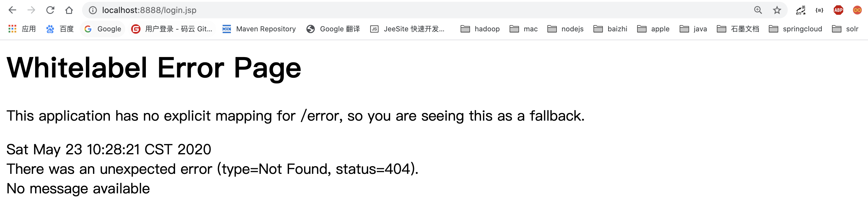
Task: Open the Google bookmark
Action: click(x=102, y=29)
